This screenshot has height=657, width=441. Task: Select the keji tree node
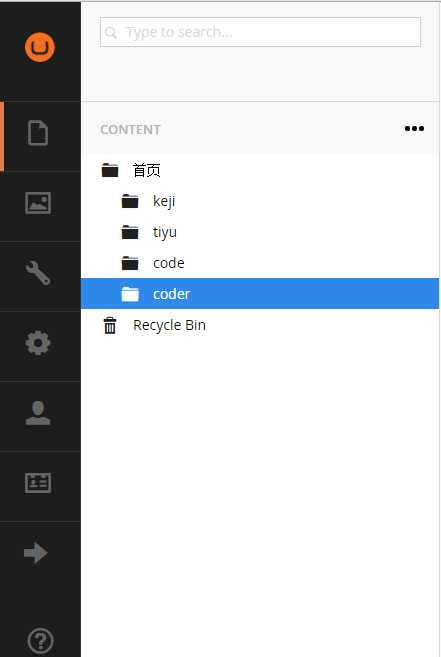pyautogui.click(x=164, y=202)
